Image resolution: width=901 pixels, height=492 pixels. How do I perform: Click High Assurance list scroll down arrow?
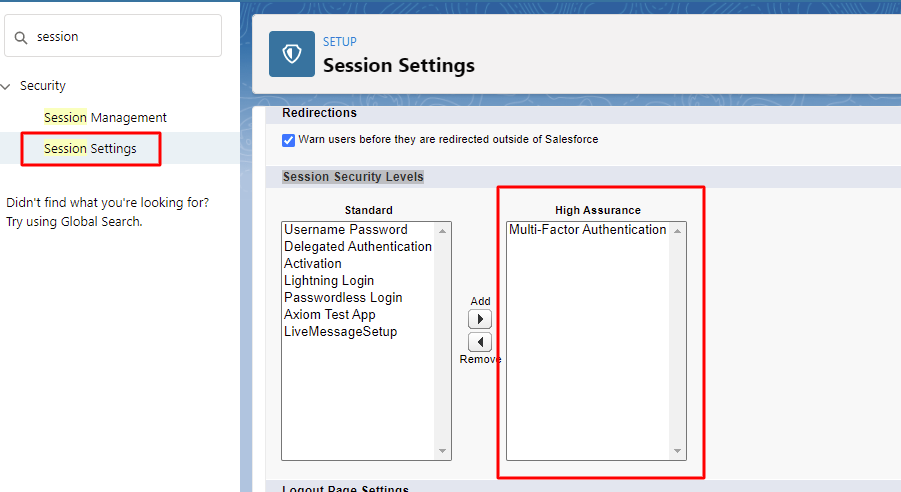(x=677, y=451)
